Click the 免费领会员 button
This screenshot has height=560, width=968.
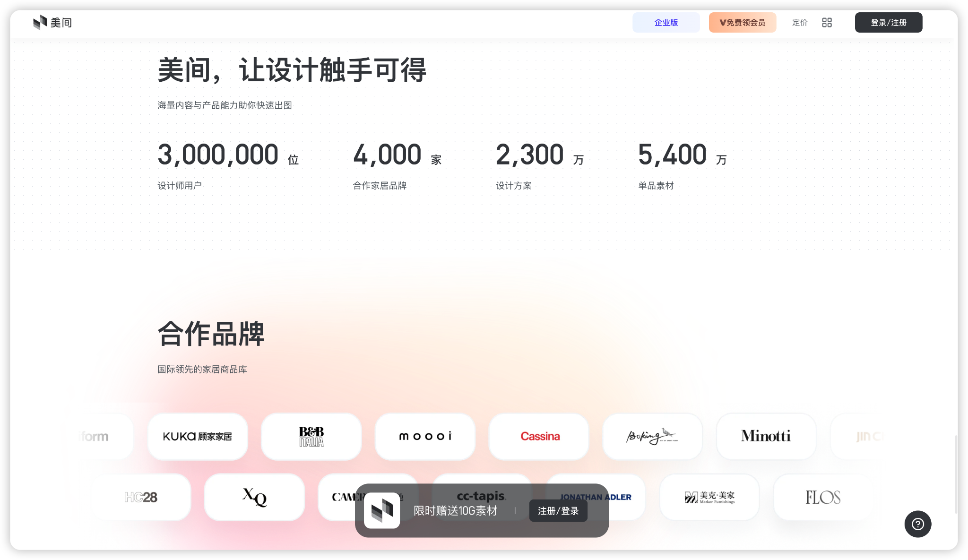click(x=742, y=23)
